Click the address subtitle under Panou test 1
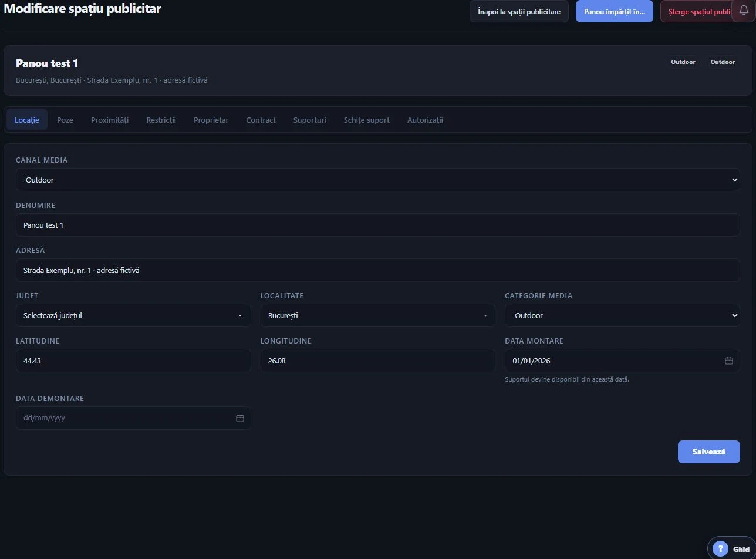Viewport: 756px width, 559px height. [112, 80]
